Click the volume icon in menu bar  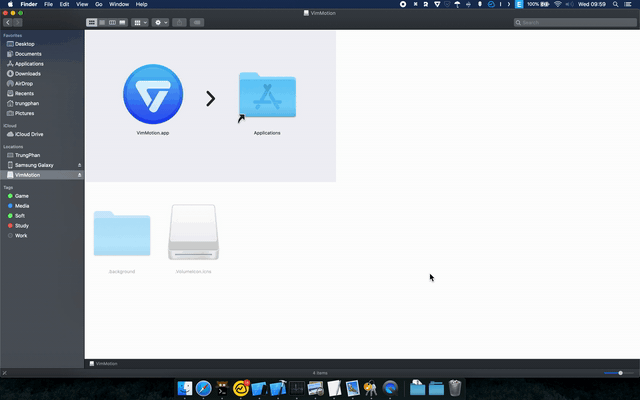click(570, 4)
